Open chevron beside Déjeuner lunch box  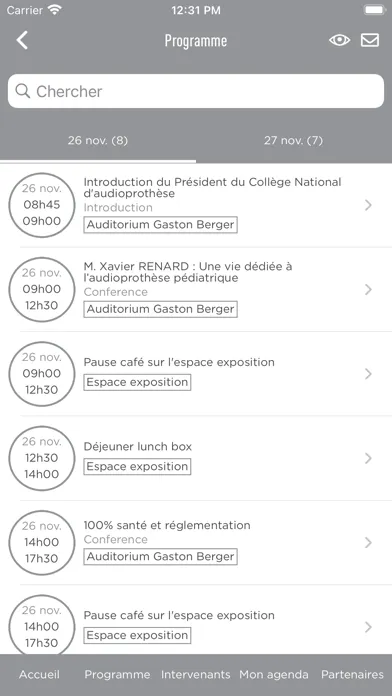[x=368, y=458]
